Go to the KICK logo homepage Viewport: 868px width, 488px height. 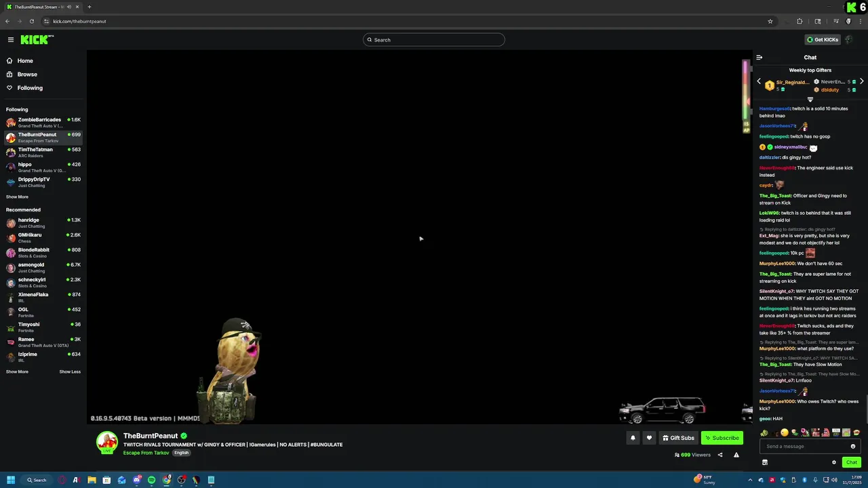[36, 39]
